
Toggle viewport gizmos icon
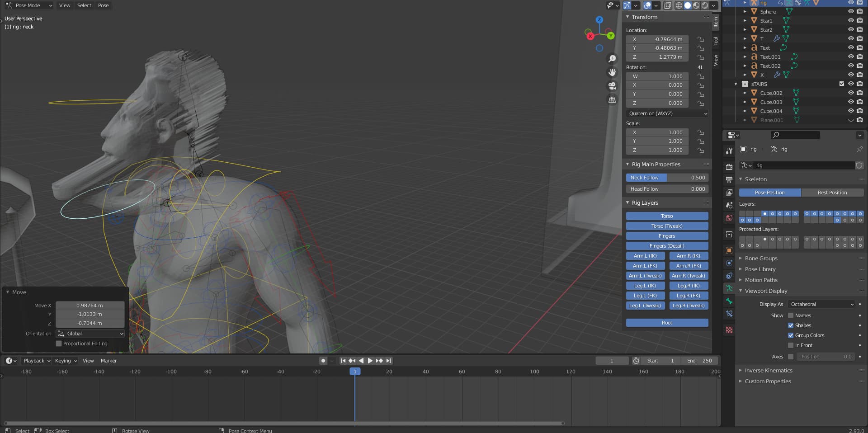(x=627, y=5)
